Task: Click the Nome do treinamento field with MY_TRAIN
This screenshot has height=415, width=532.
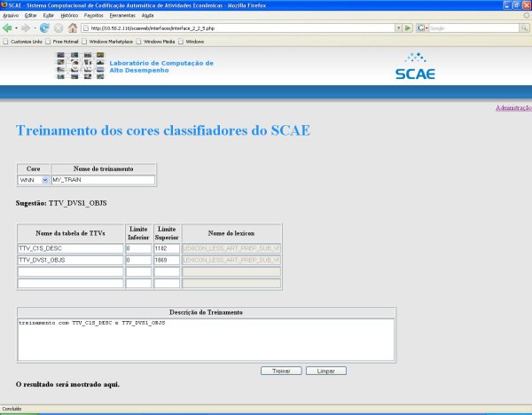Action: click(x=103, y=180)
